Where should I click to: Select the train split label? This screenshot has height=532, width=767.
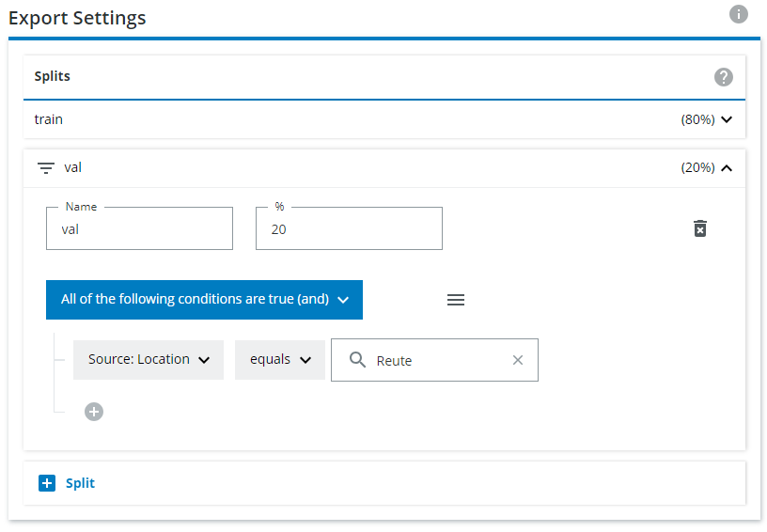pos(49,119)
